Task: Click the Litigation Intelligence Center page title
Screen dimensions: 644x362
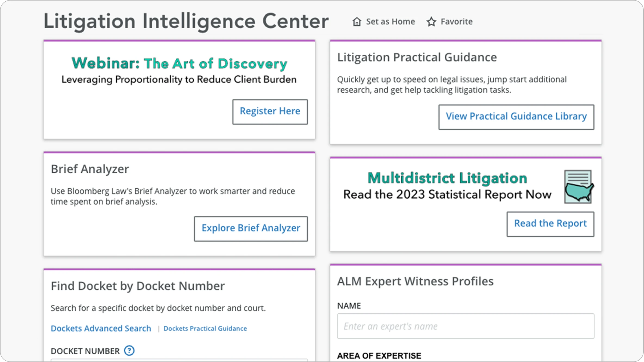Action: [x=186, y=21]
